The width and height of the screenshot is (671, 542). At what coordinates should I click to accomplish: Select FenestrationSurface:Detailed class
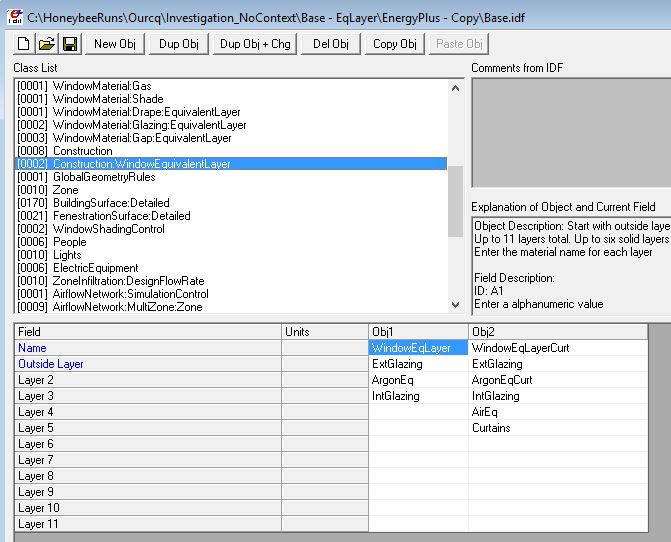pyautogui.click(x=231, y=216)
